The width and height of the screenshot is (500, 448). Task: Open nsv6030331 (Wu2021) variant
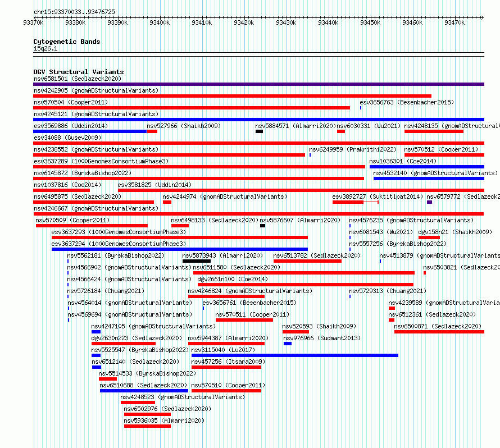pos(369,126)
